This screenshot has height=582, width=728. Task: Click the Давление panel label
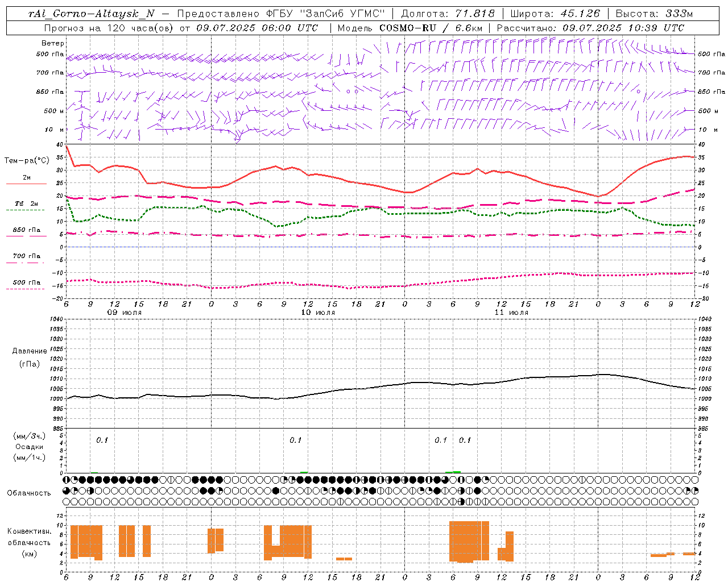click(x=30, y=351)
